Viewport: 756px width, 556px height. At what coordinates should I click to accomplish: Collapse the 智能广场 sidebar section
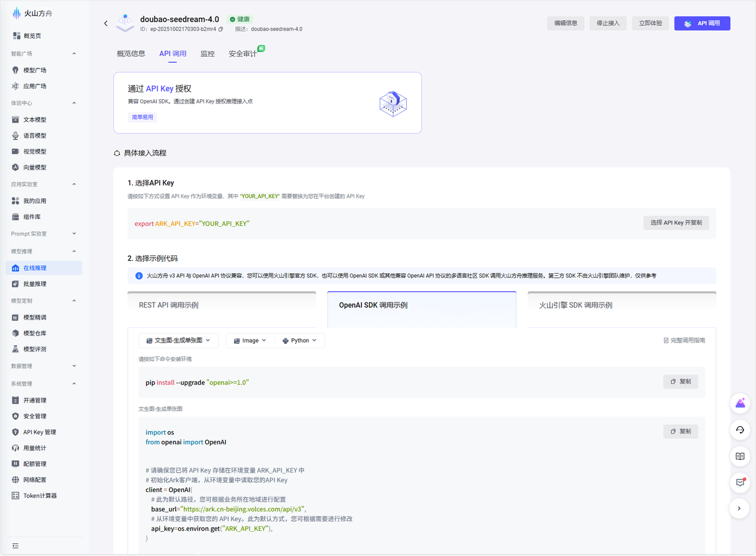tap(74, 54)
